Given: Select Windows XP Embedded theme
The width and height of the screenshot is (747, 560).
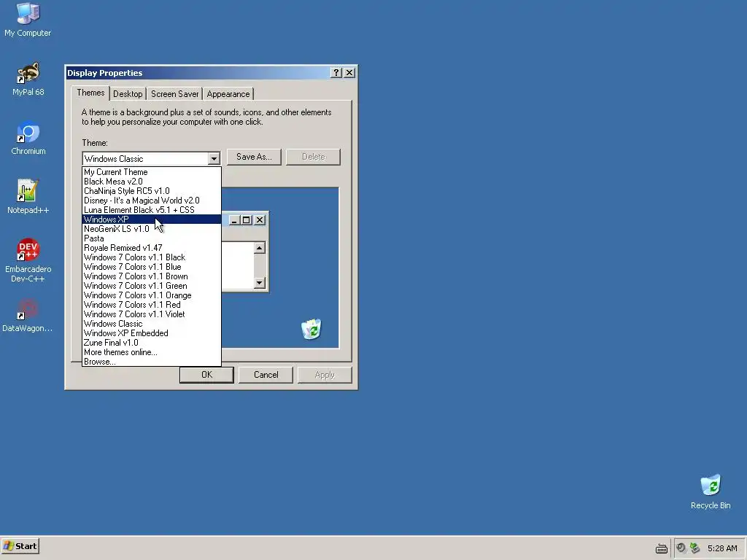Looking at the screenshot, I should [x=152, y=333].
